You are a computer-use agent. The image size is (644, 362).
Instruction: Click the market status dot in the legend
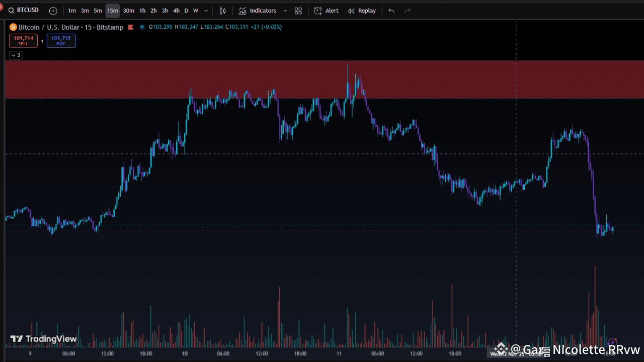(142, 27)
